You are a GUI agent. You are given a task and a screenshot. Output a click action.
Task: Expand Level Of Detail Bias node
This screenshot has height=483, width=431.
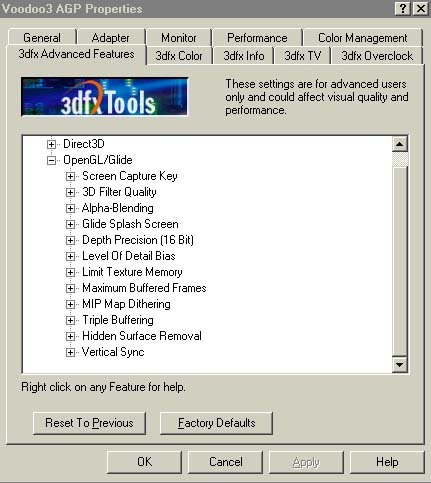point(70,256)
